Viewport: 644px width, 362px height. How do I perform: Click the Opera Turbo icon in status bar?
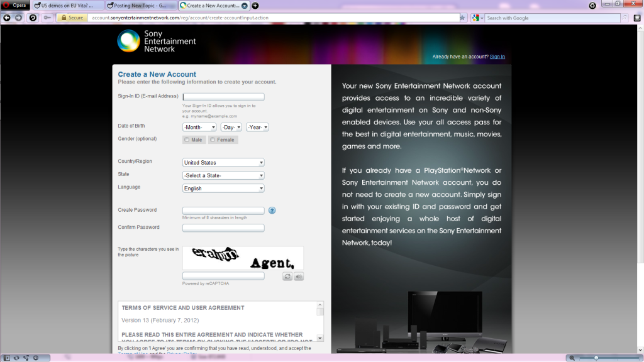coord(36,358)
